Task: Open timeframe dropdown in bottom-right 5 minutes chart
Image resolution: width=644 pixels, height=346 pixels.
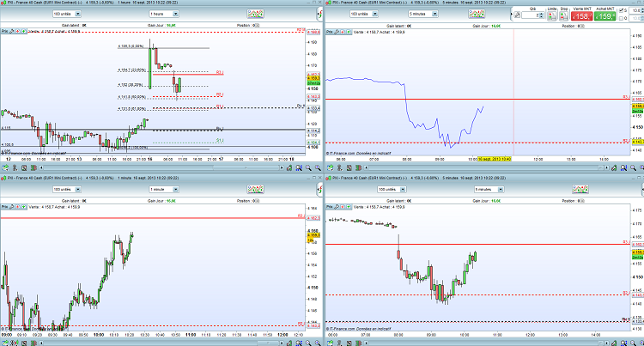Action: (x=489, y=190)
